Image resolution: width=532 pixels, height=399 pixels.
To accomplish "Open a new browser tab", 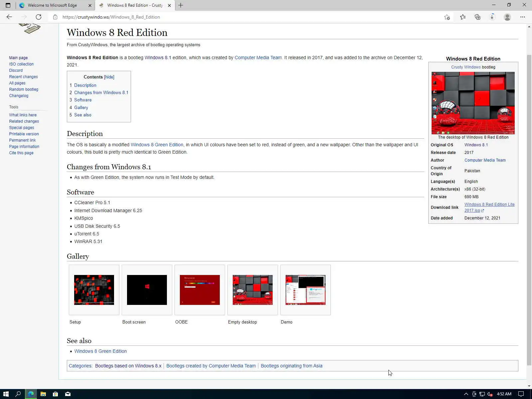I will [x=181, y=5].
